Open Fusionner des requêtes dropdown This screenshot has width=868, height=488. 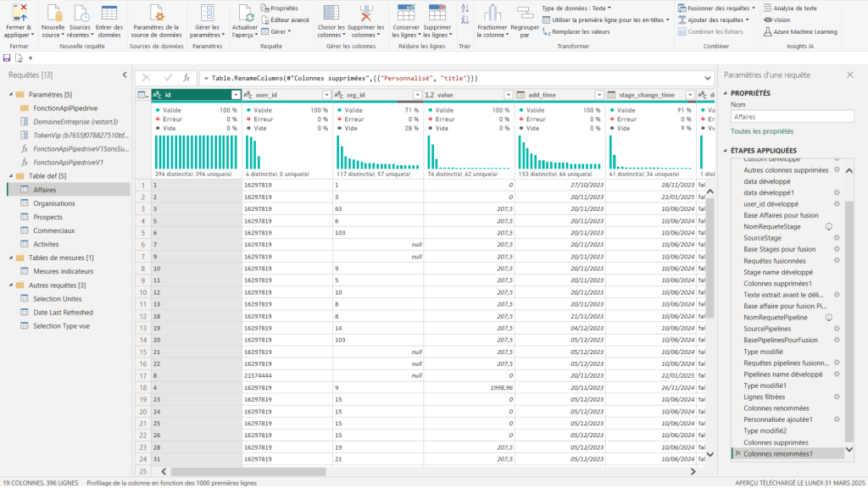pyautogui.click(x=716, y=8)
